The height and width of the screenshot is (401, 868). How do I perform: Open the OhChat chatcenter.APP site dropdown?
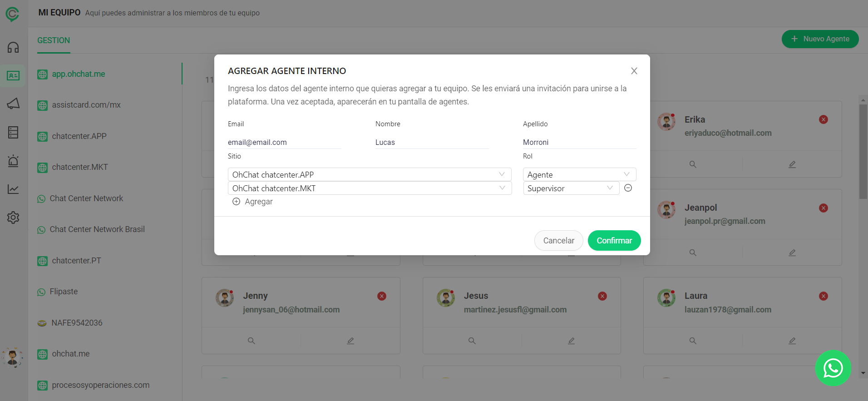point(370,174)
